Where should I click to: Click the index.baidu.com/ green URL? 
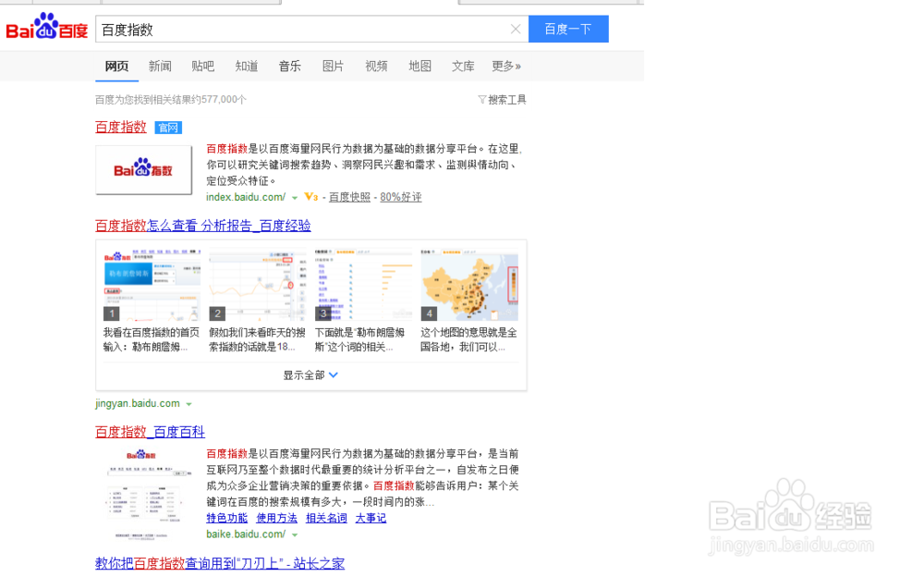246,197
